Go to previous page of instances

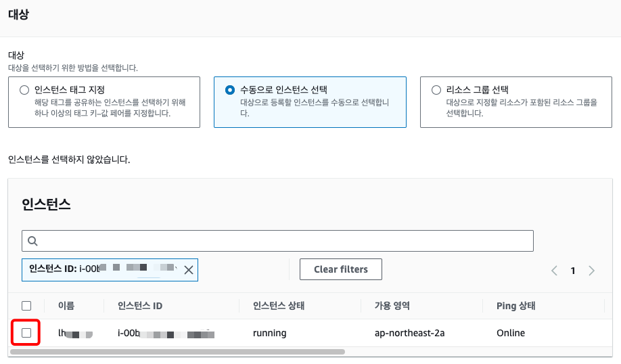[x=554, y=271]
